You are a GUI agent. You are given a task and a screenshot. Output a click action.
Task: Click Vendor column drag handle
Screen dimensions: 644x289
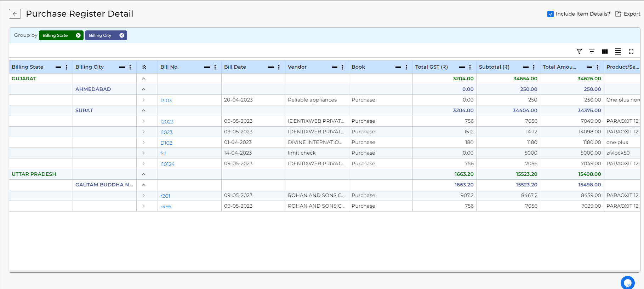pyautogui.click(x=335, y=67)
